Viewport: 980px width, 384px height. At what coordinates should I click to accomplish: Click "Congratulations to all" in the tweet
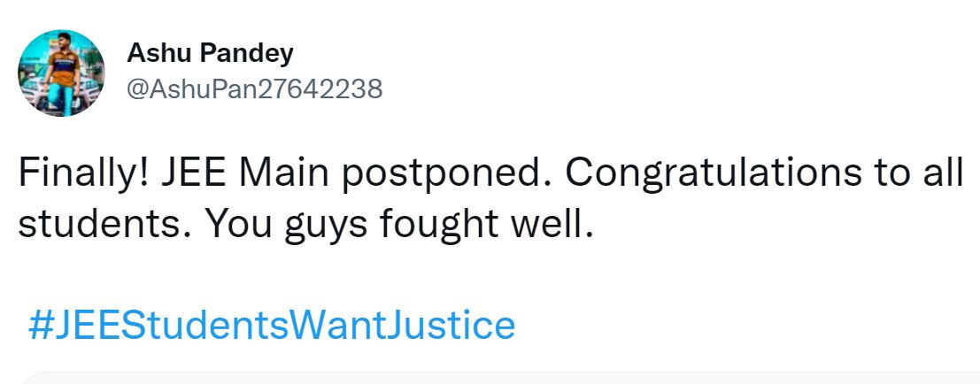(763, 172)
